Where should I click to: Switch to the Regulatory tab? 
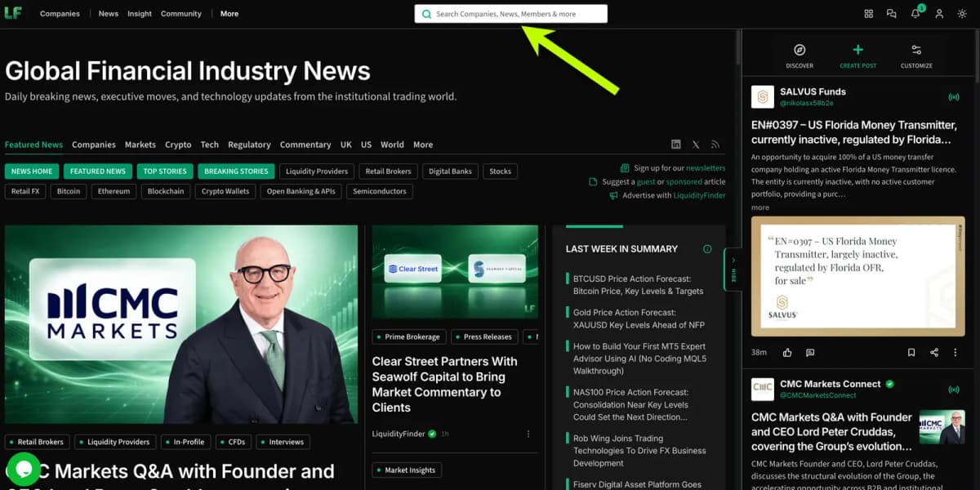(249, 145)
